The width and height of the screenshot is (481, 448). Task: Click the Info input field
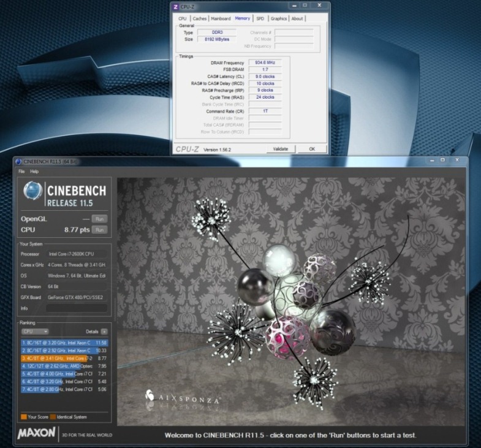point(77,308)
